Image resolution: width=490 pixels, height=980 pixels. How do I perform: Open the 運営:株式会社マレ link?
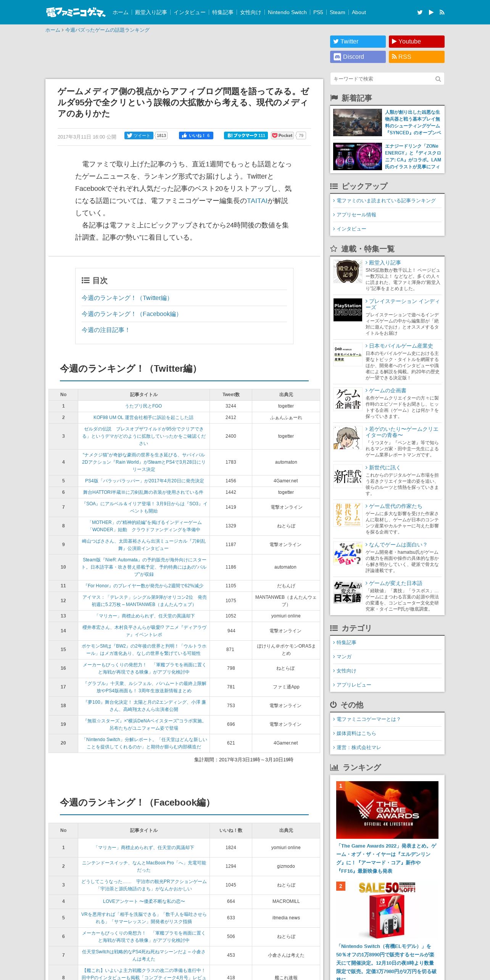pyautogui.click(x=358, y=747)
